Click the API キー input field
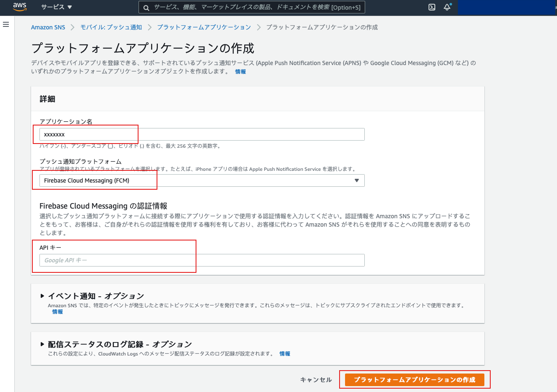Viewport: 557px width, 392px height. (x=201, y=260)
